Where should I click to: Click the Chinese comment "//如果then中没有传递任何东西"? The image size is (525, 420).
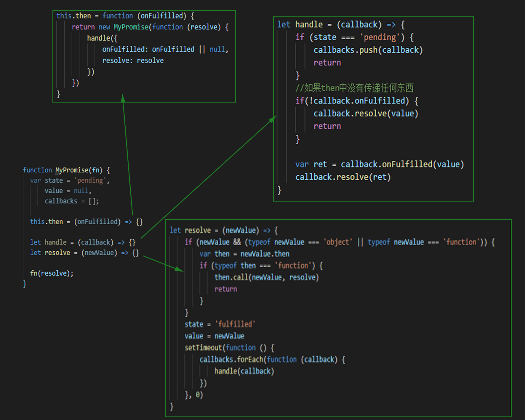(354, 88)
